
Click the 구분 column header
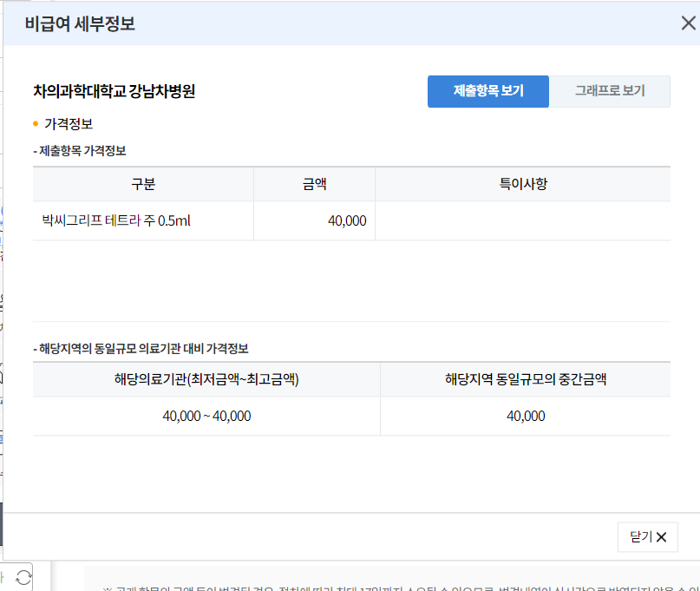(142, 183)
